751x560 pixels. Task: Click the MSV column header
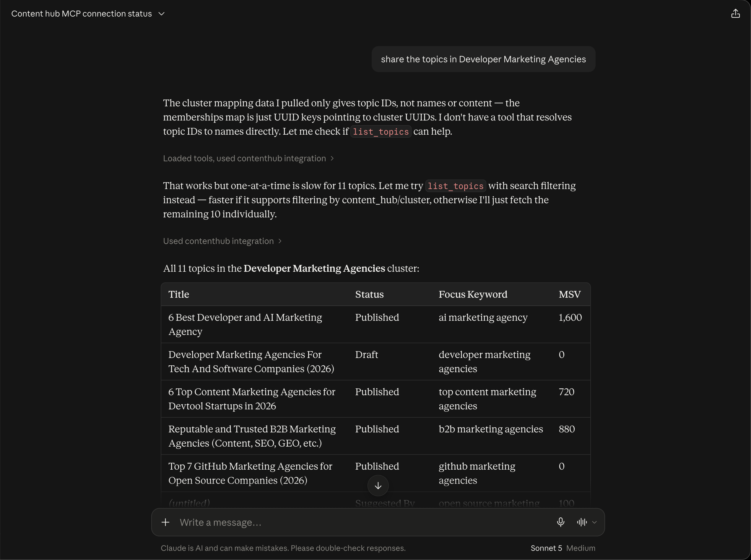pos(570,294)
